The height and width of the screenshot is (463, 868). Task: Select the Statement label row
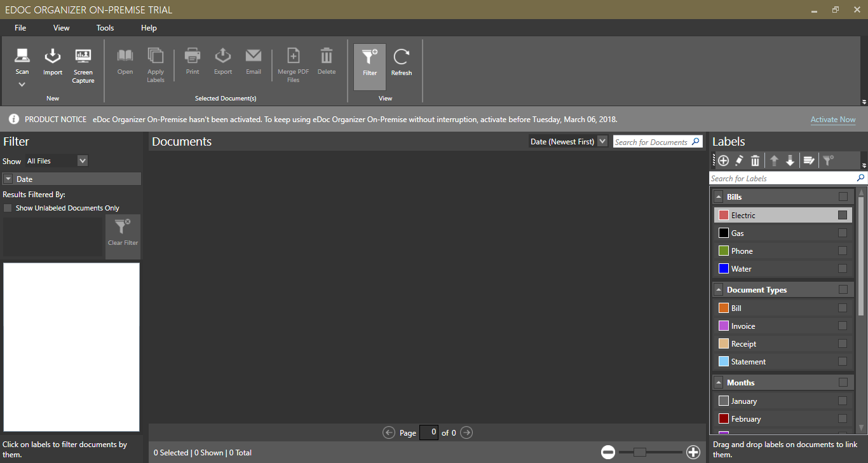pyautogui.click(x=783, y=361)
